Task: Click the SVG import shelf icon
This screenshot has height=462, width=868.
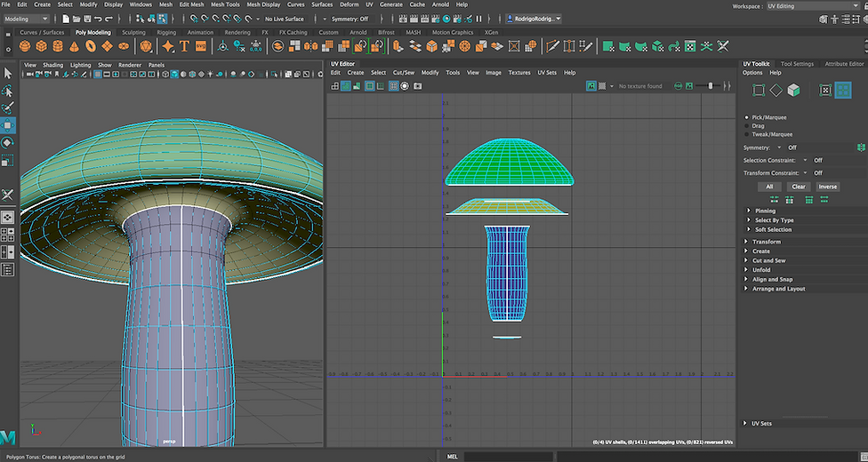Action: pos(201,46)
